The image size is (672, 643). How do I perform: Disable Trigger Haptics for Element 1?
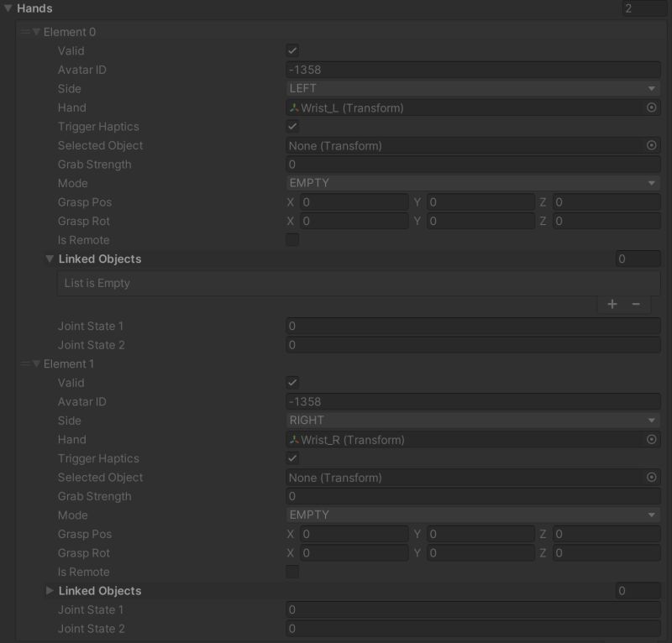pos(291,458)
